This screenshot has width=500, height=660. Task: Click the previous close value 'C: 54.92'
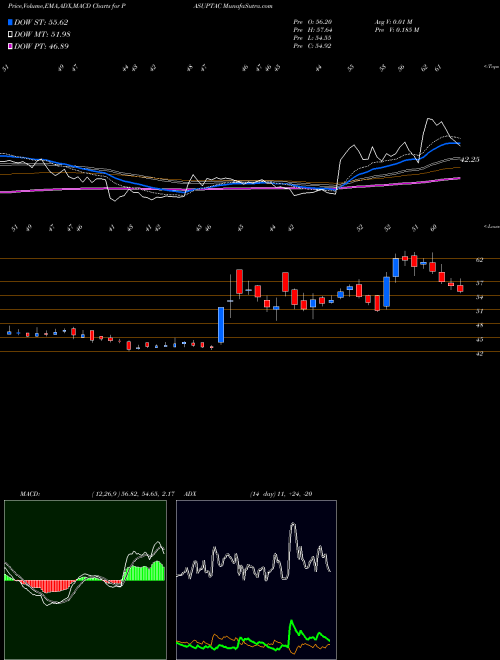tap(318, 46)
